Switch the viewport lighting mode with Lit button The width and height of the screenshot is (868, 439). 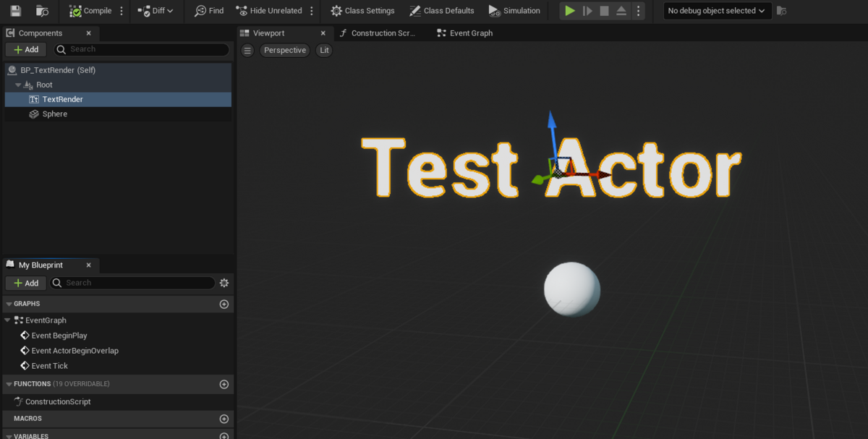[323, 50]
